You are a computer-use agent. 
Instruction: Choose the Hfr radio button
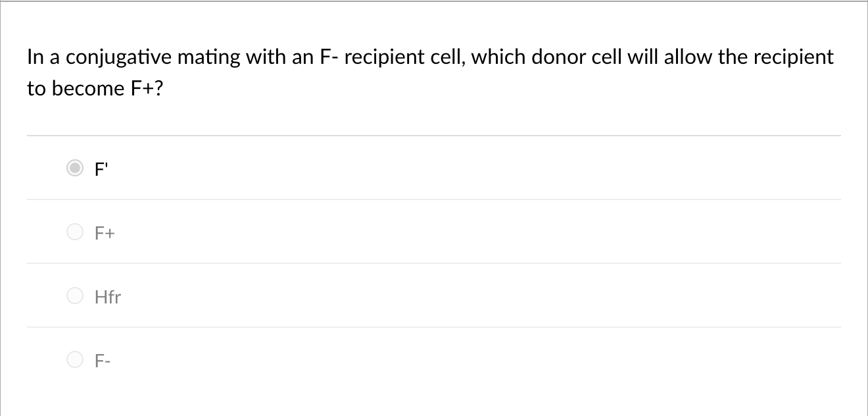pyautogui.click(x=76, y=297)
